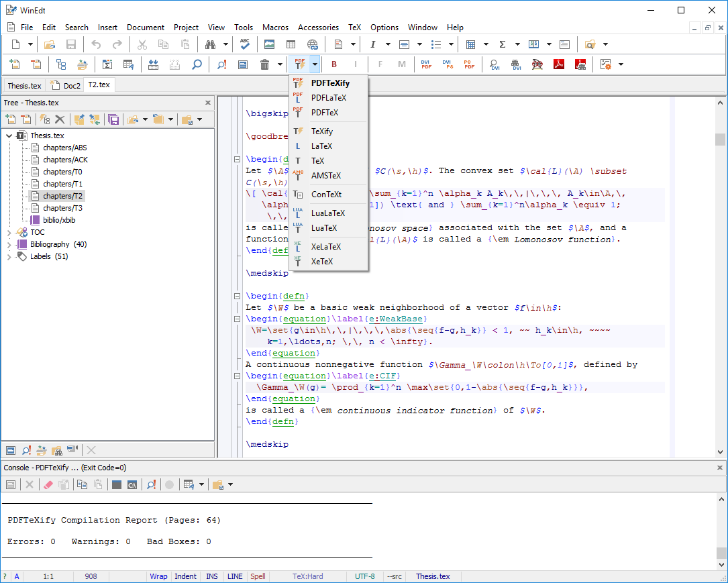Click the PDF search binoculars icon
This screenshot has width=728, height=583.
tap(580, 64)
